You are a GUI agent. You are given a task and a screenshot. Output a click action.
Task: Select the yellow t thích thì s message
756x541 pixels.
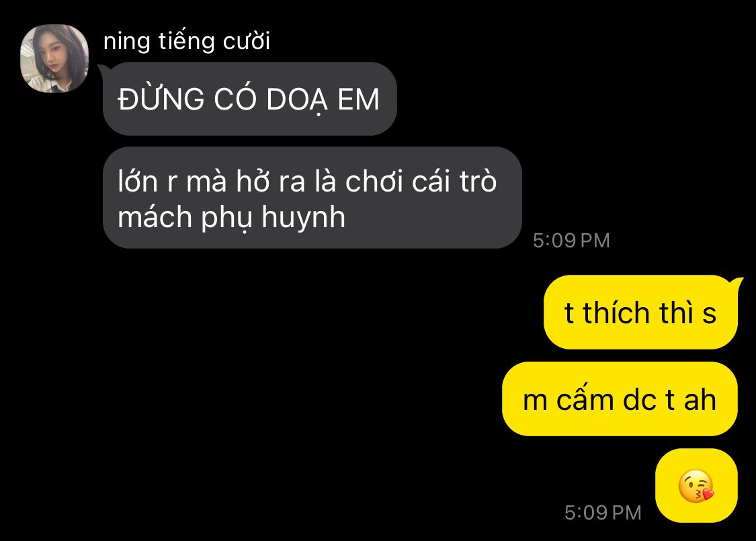[x=641, y=312]
